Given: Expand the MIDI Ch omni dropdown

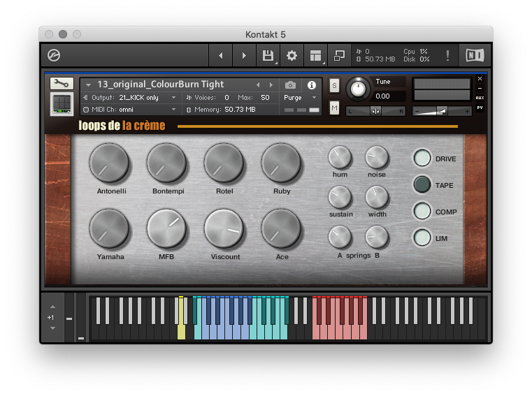Looking at the screenshot, I should (130, 110).
